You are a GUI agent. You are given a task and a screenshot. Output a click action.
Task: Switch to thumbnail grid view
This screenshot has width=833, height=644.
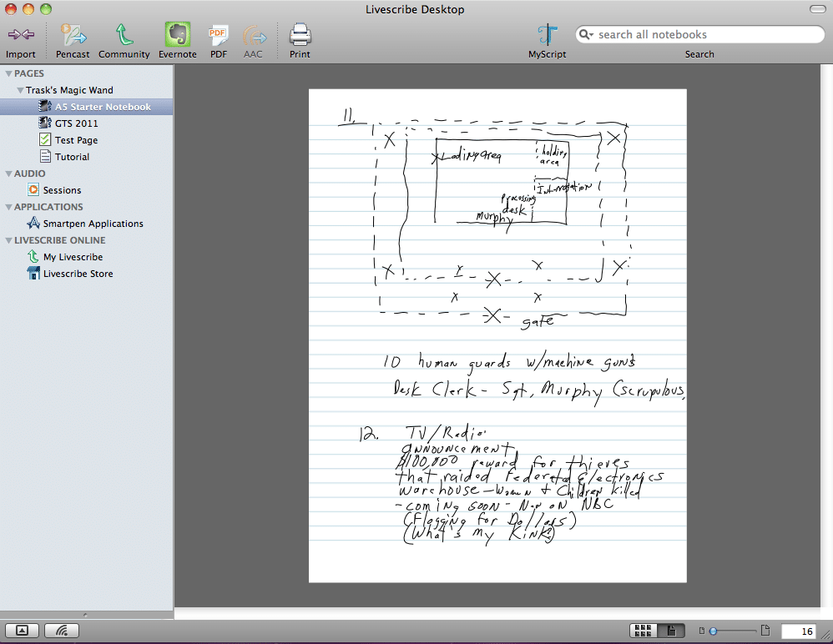(643, 631)
